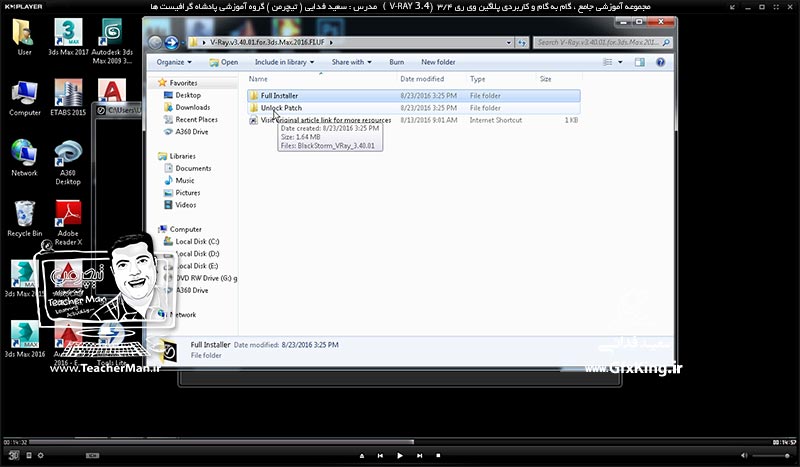800x467 pixels.
Task: Select the Unlock Patch folder
Action: click(414, 108)
